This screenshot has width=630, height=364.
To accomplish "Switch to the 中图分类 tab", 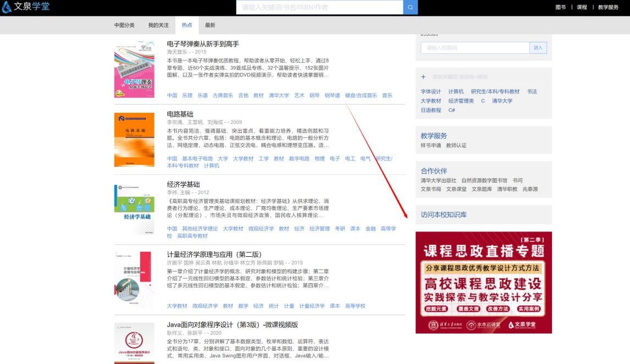I will point(124,25).
